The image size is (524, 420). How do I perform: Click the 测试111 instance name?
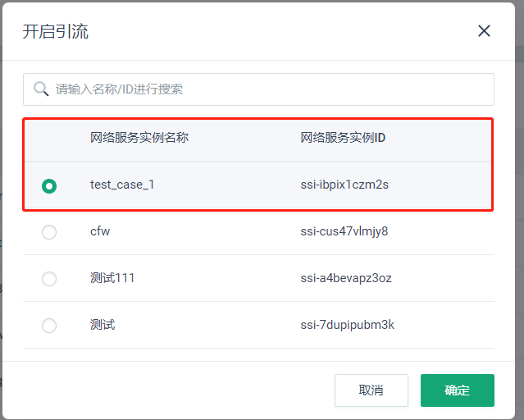click(x=112, y=278)
